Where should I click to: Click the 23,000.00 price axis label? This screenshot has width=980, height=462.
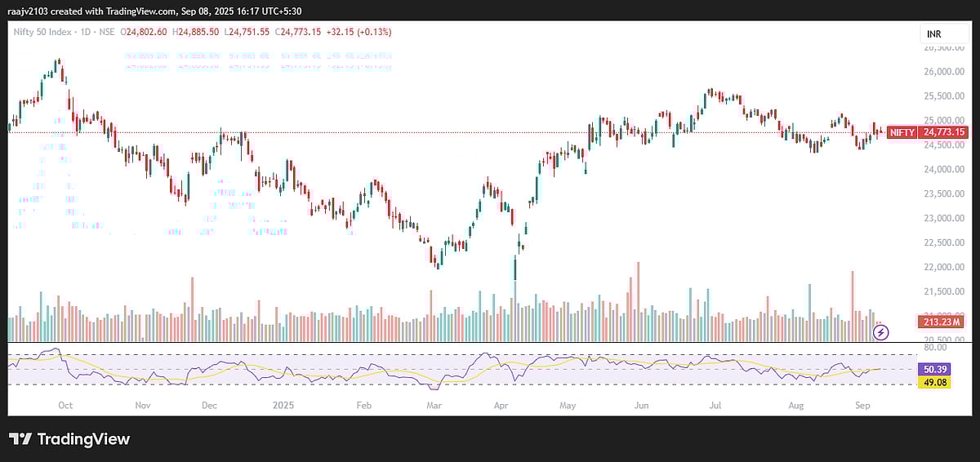pyautogui.click(x=943, y=218)
